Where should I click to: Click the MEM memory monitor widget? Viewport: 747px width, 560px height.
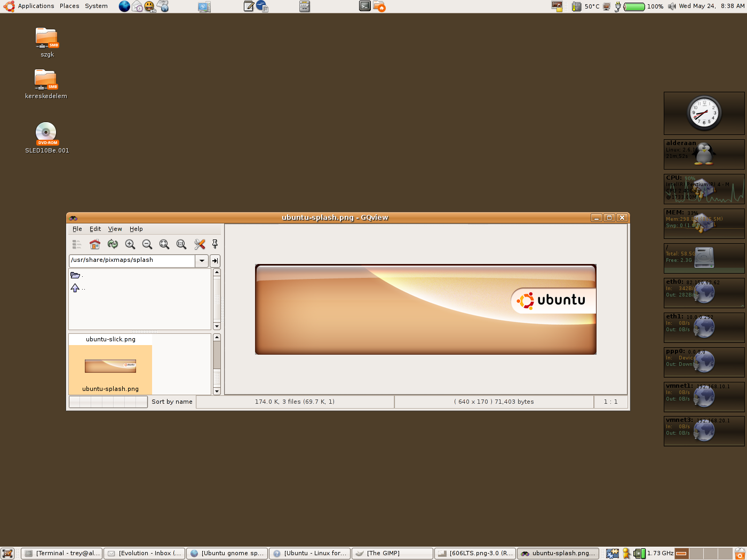tap(704, 223)
